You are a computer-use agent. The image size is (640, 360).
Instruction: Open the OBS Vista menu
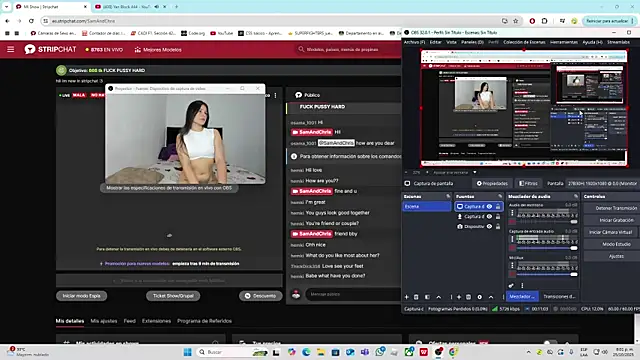[451, 42]
